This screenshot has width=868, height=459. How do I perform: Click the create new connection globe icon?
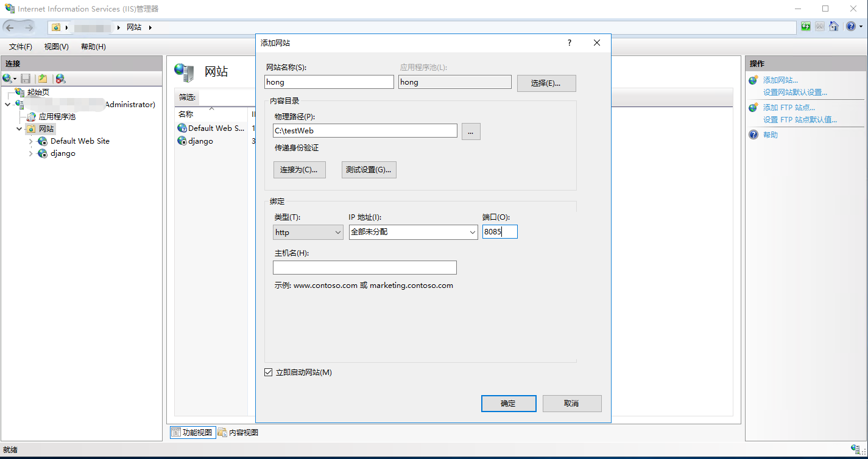[7, 79]
